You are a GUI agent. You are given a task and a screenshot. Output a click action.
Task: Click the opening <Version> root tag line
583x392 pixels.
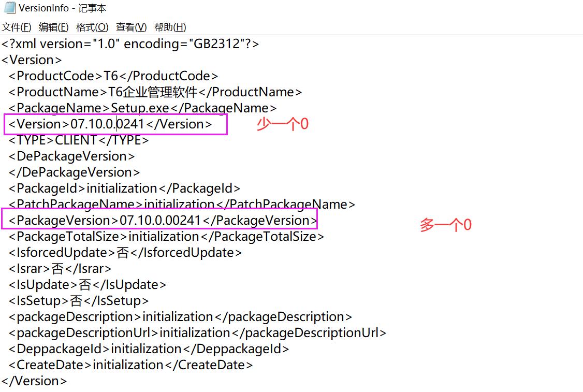(x=32, y=60)
